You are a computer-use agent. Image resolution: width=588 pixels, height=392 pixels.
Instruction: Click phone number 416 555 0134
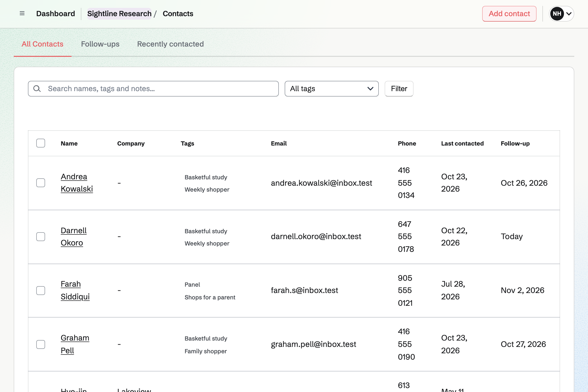click(406, 183)
